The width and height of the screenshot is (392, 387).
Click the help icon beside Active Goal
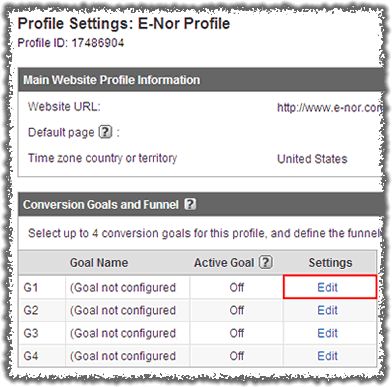[x=266, y=262]
